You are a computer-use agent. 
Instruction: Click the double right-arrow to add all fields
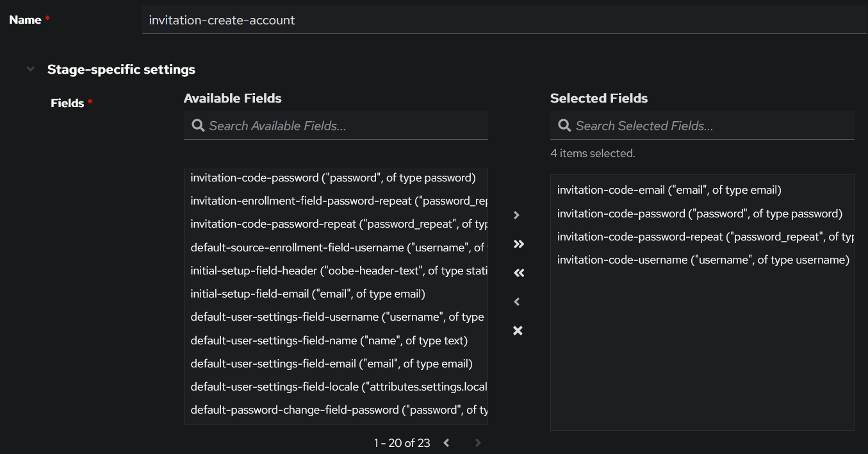518,244
